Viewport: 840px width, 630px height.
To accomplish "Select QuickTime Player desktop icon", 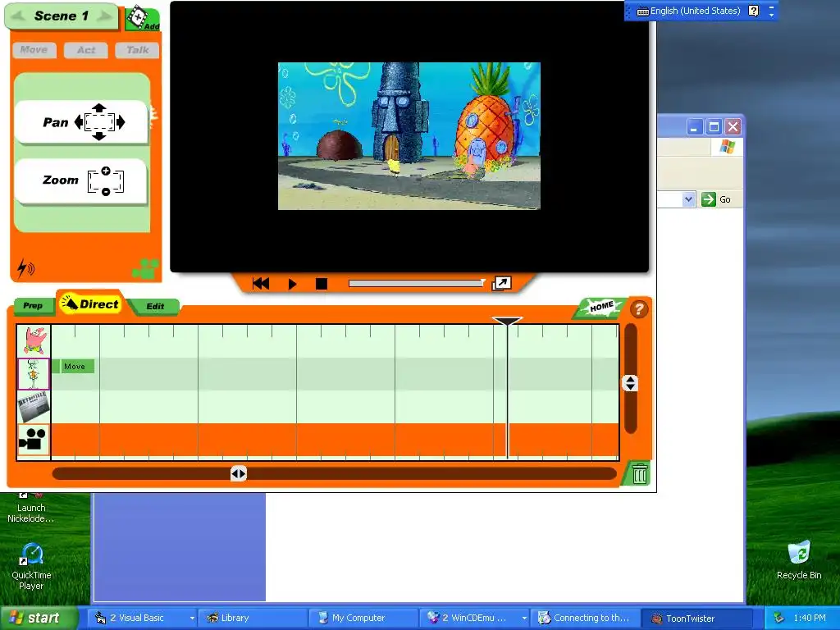I will [31, 566].
